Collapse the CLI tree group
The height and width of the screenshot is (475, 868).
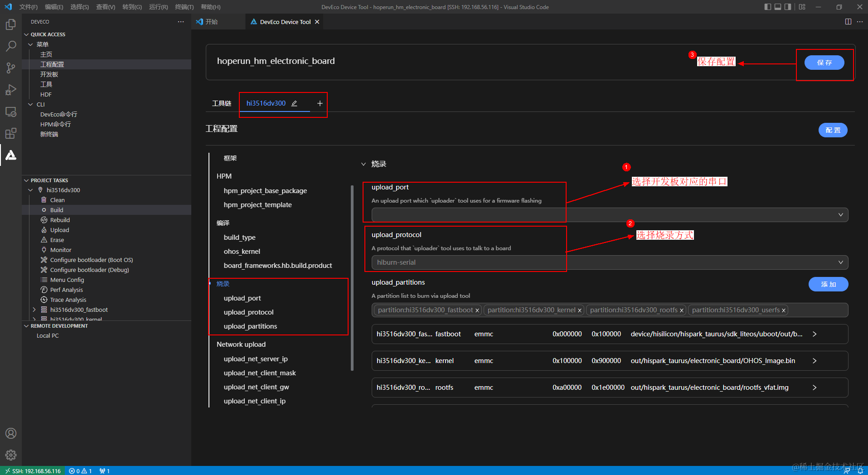tap(31, 104)
